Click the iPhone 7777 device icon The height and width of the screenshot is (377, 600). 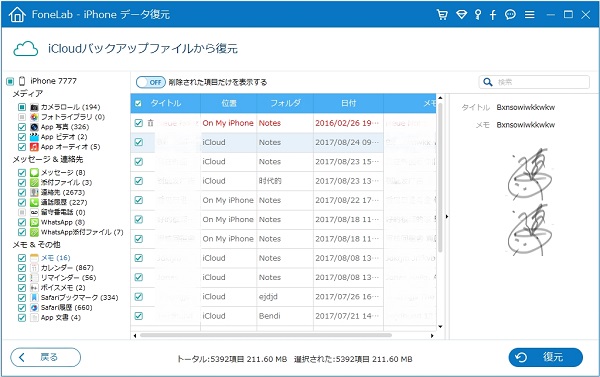tap(22, 81)
